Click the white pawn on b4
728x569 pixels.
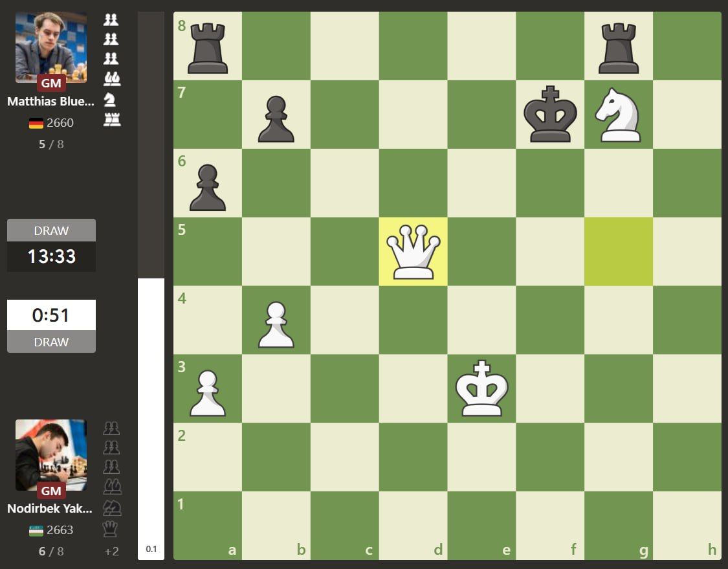coord(276,324)
